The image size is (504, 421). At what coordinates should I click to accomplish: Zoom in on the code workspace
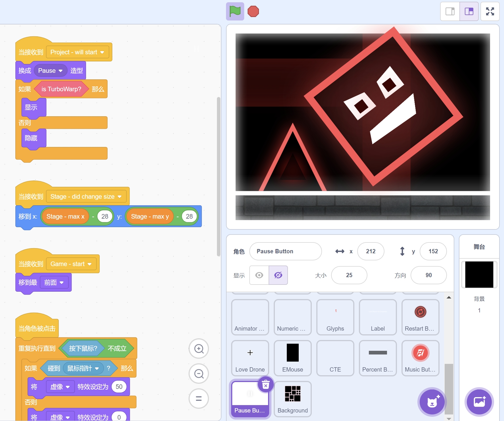(x=199, y=349)
